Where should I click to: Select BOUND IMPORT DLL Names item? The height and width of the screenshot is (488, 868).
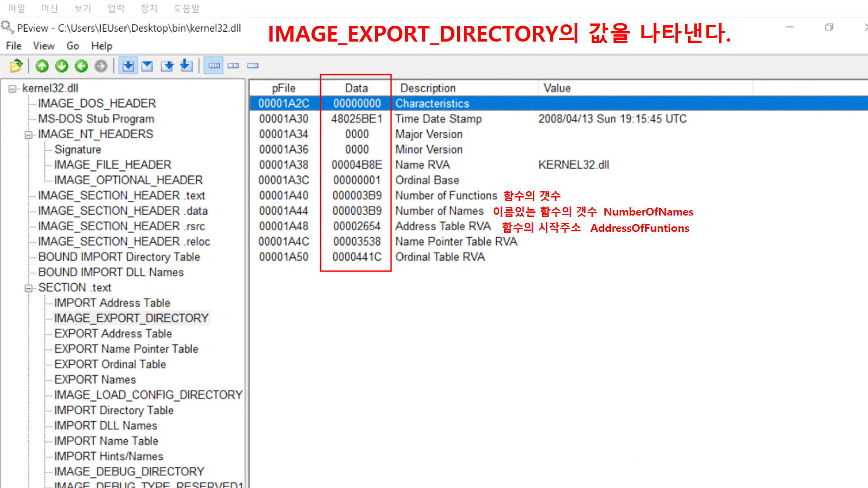pyautogui.click(x=111, y=272)
